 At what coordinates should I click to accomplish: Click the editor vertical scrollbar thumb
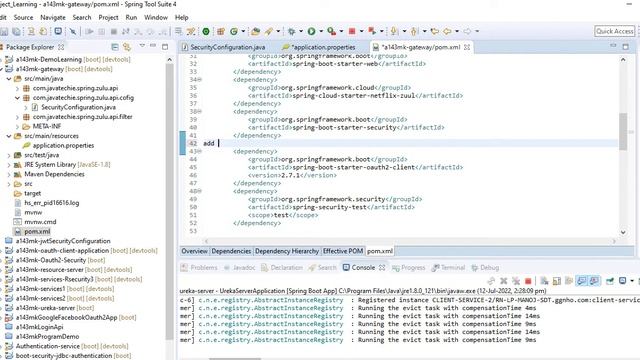pyautogui.click(x=623, y=131)
